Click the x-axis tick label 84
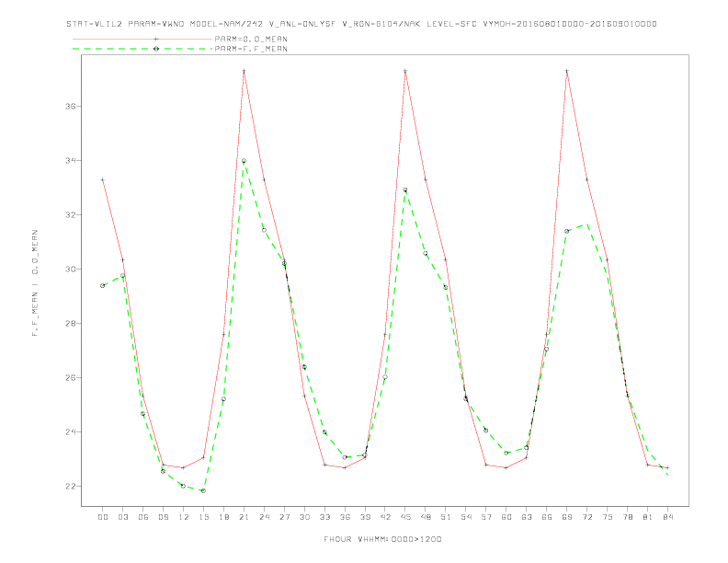728x563 pixels. pyautogui.click(x=667, y=517)
